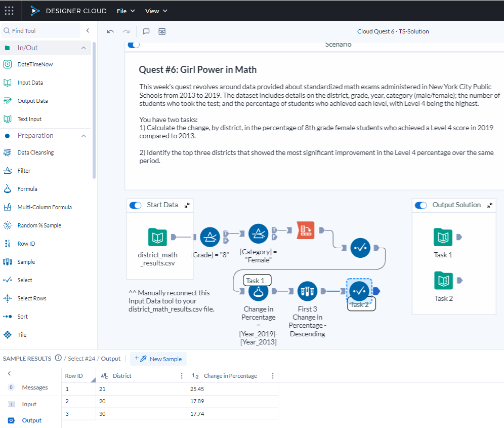504x428 pixels.
Task: Click the Comment icon in the toolbar
Action: pos(146,31)
